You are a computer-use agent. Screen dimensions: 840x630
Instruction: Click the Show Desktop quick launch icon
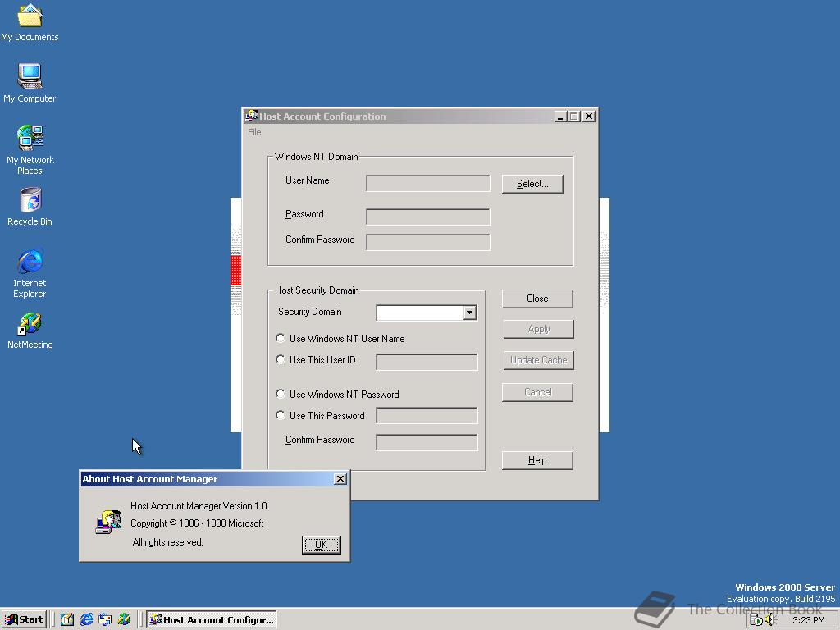[x=67, y=619]
